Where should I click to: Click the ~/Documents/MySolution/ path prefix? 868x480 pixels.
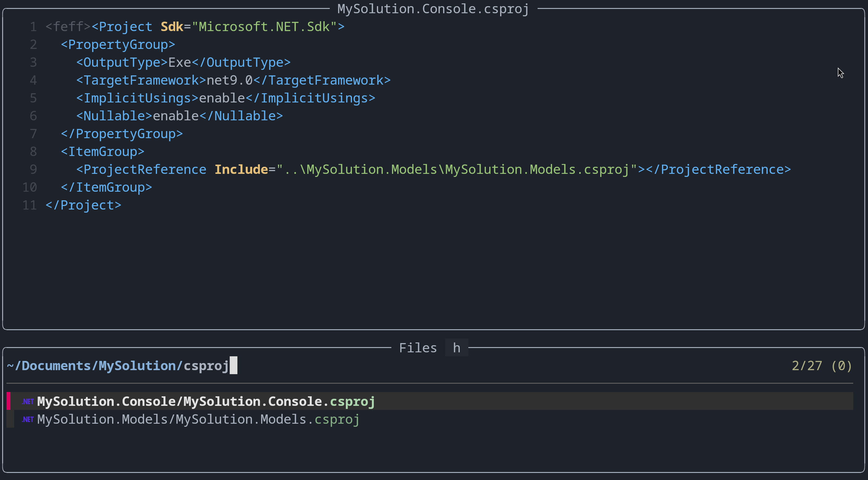[x=95, y=366]
